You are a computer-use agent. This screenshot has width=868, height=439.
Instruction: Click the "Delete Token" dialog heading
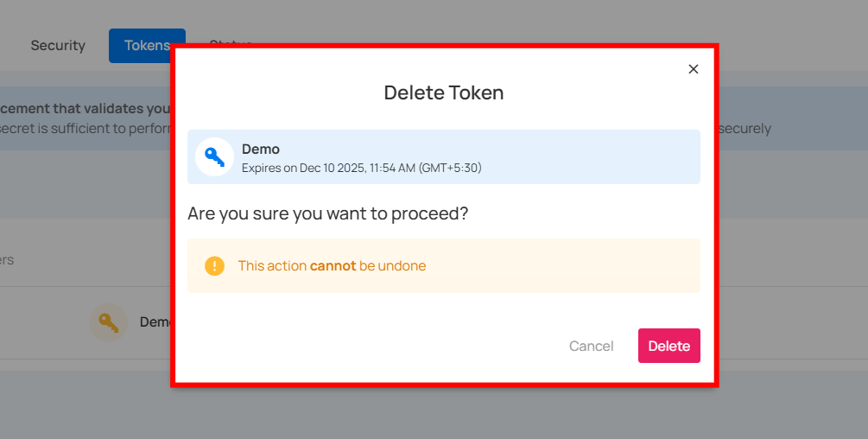443,92
